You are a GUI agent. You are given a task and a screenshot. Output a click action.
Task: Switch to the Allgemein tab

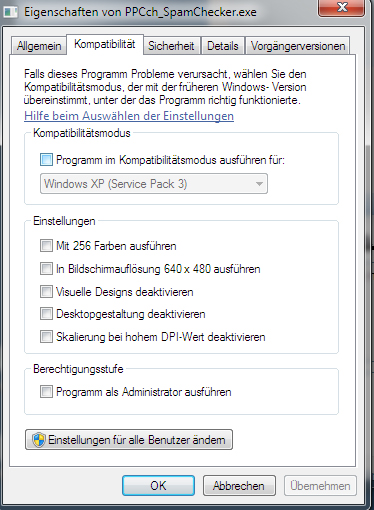pos(39,46)
